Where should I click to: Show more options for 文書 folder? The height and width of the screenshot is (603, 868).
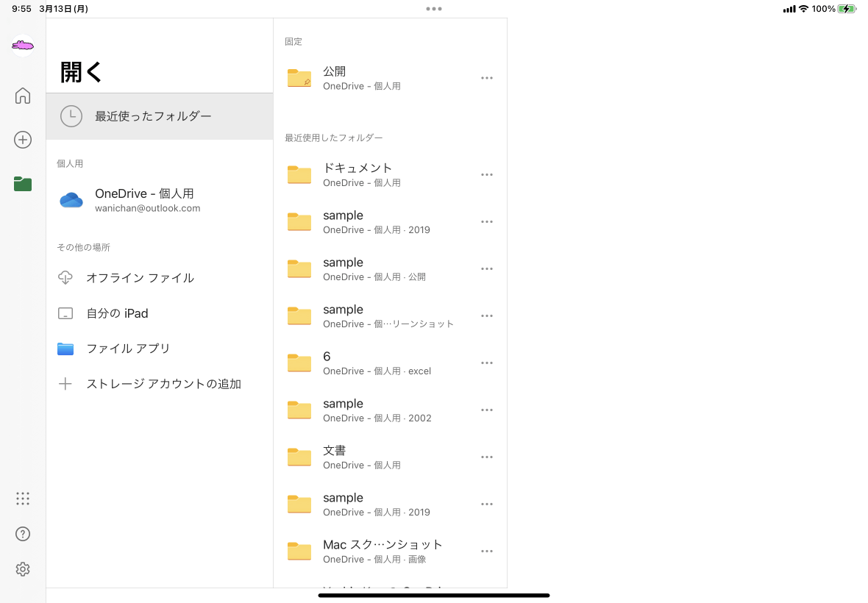point(486,457)
